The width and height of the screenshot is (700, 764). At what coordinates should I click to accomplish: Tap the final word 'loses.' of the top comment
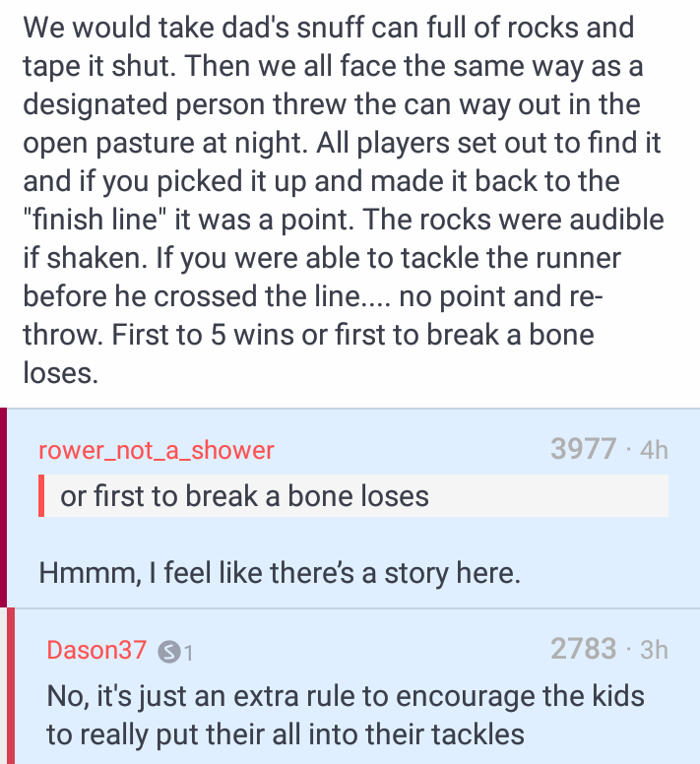click(x=59, y=372)
